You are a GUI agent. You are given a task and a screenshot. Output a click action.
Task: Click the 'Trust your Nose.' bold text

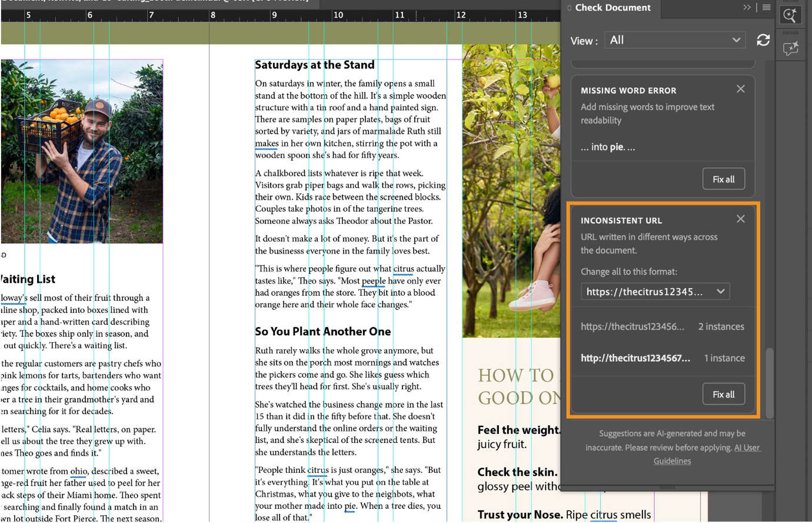(521, 515)
